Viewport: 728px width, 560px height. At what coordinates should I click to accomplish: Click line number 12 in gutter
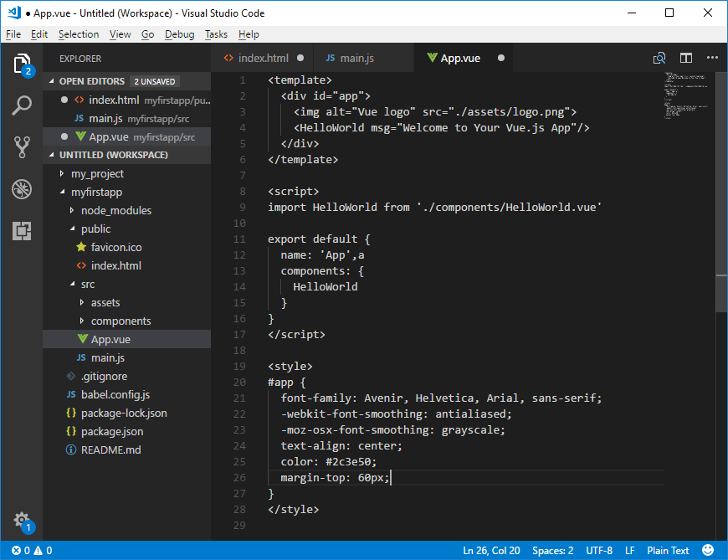(x=239, y=255)
